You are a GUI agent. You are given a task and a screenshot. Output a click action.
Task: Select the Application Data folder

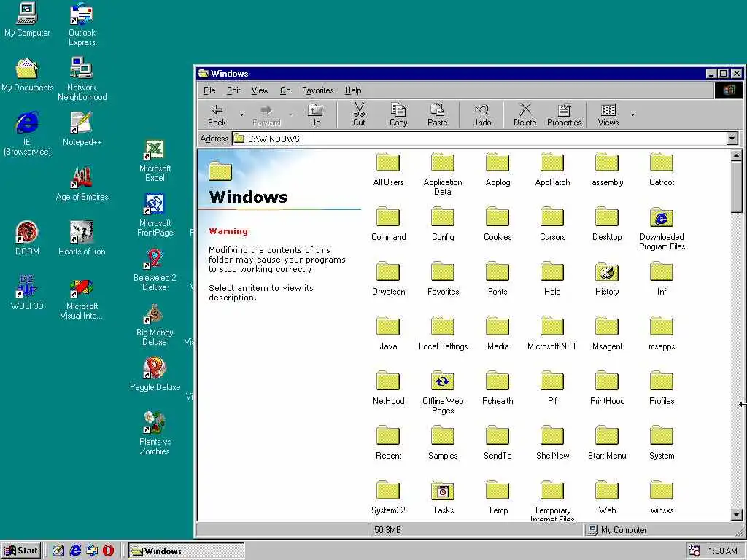coord(443,174)
